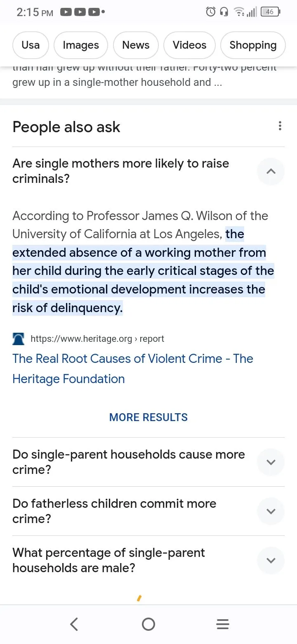Image resolution: width=297 pixels, height=644 pixels.
Task: Open the recent apps menu button
Action: click(222, 624)
